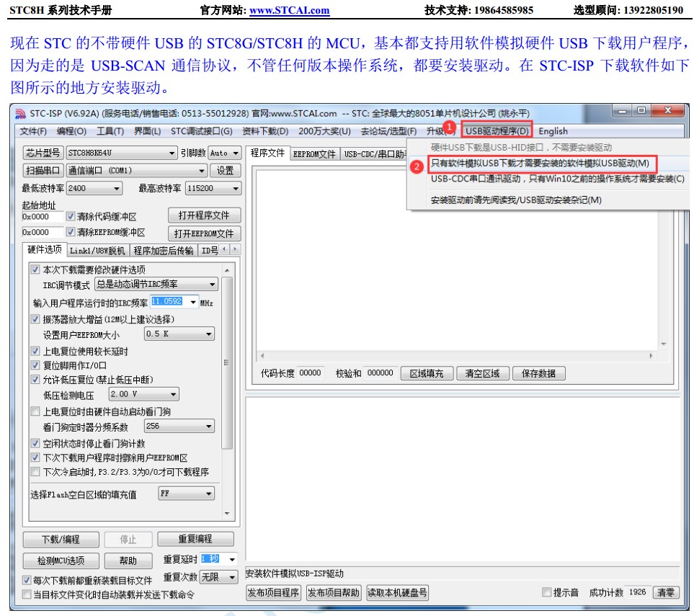Toggle 清除代码缓冲区 checkbox
This screenshot has width=694, height=616.
coord(71,216)
